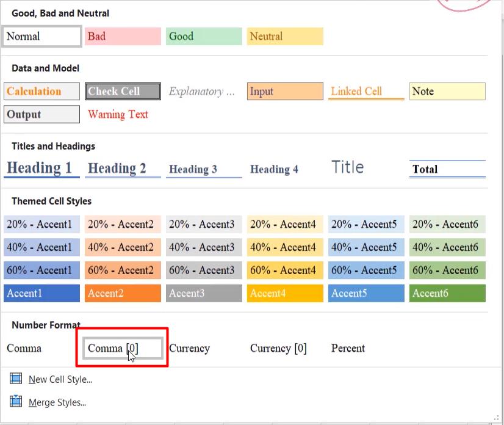This screenshot has height=425, width=504.
Task: Select the Neutral cell style
Action: click(x=284, y=36)
